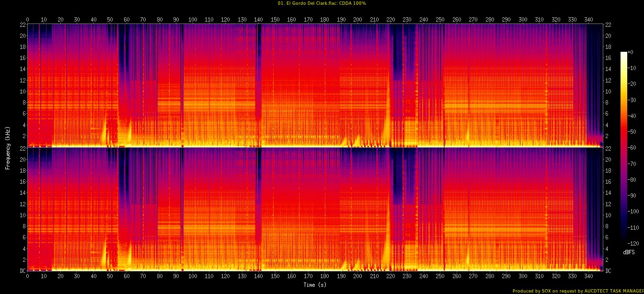Select the 340 second mark on top time axis
Viewport: 644px width, 294px height.
(588, 20)
